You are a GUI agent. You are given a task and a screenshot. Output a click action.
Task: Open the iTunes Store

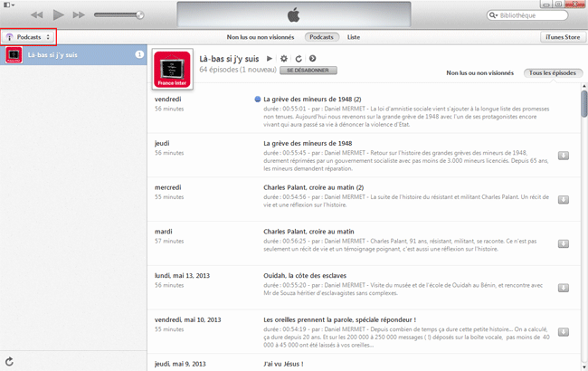[x=563, y=37]
